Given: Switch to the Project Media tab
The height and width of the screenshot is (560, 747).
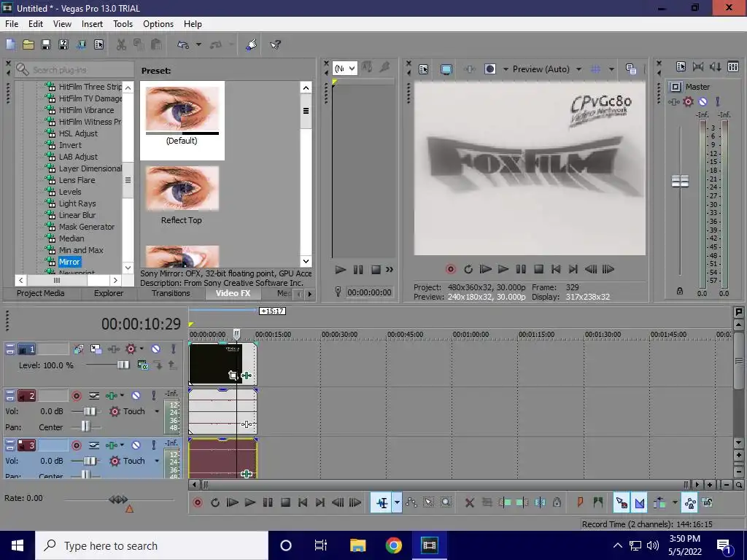Looking at the screenshot, I should click(x=41, y=293).
